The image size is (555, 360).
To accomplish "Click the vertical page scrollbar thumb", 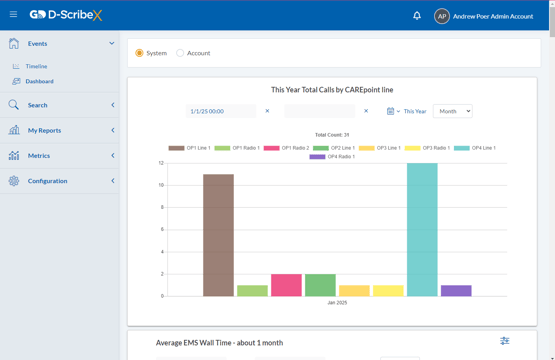I will coord(552,21).
